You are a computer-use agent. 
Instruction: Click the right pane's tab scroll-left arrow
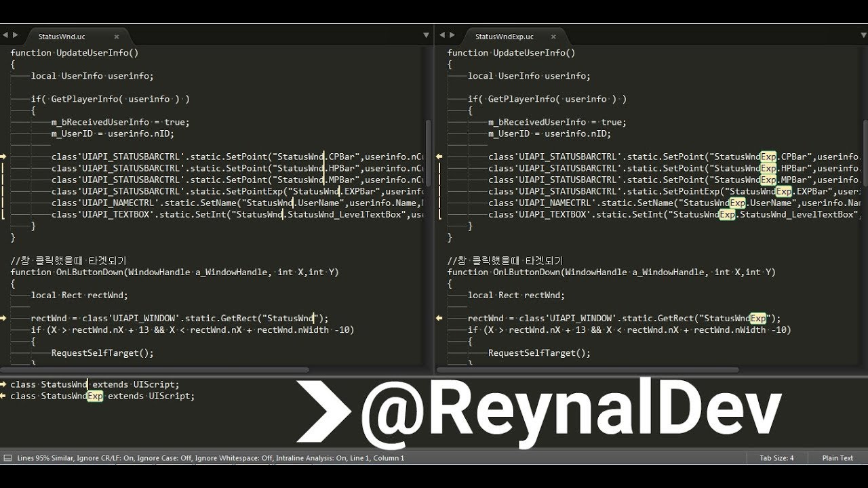point(441,35)
